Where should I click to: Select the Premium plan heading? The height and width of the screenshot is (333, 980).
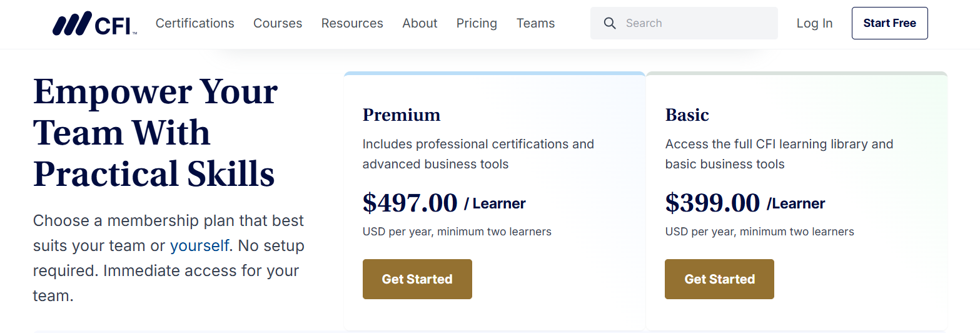pos(402,115)
